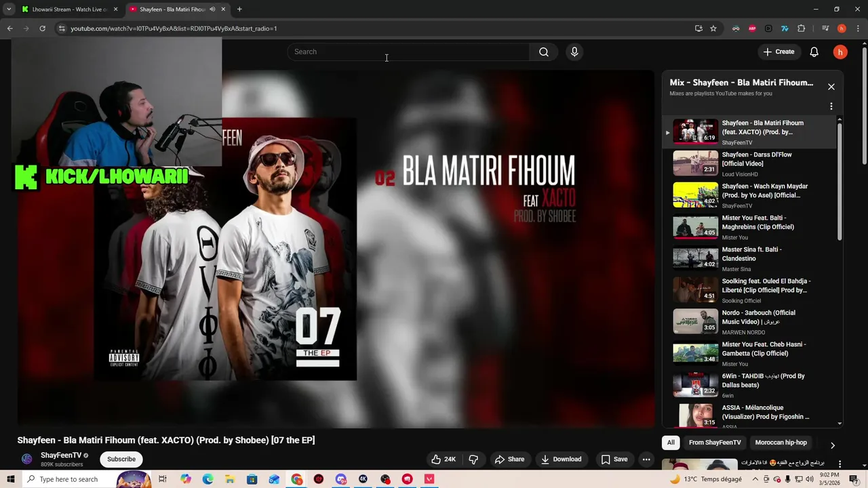Subscribe to ShayFeenTV
Viewport: 868px width, 488px height.
pos(121,460)
